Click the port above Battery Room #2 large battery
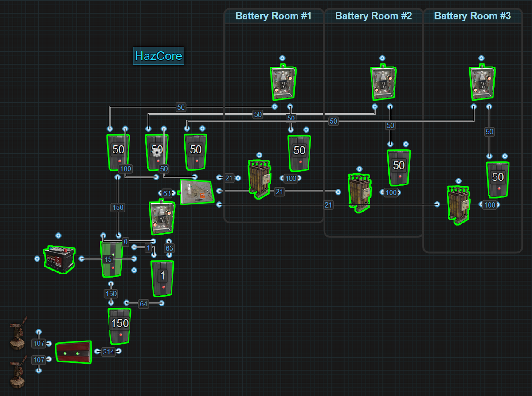 tap(360, 169)
